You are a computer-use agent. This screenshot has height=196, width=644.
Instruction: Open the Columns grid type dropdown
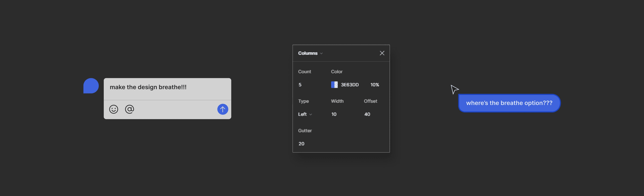310,53
